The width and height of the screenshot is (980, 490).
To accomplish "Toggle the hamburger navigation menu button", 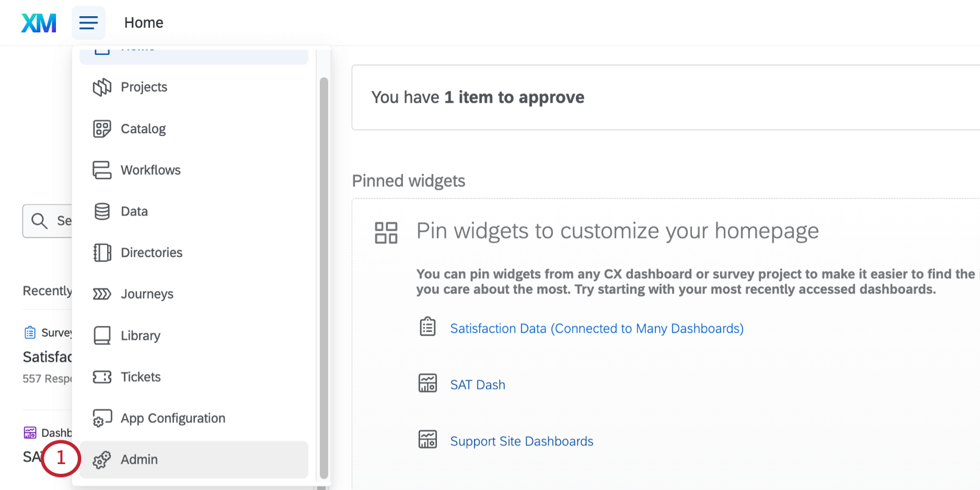I will click(88, 23).
